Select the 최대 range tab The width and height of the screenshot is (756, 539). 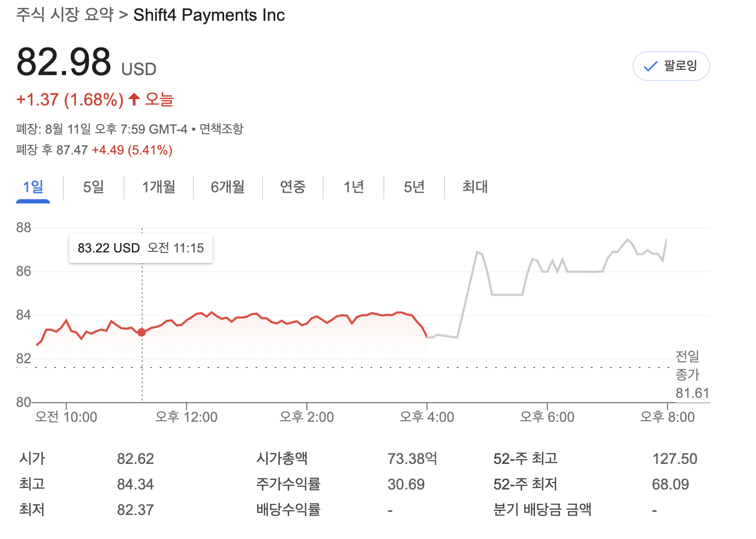(x=475, y=187)
